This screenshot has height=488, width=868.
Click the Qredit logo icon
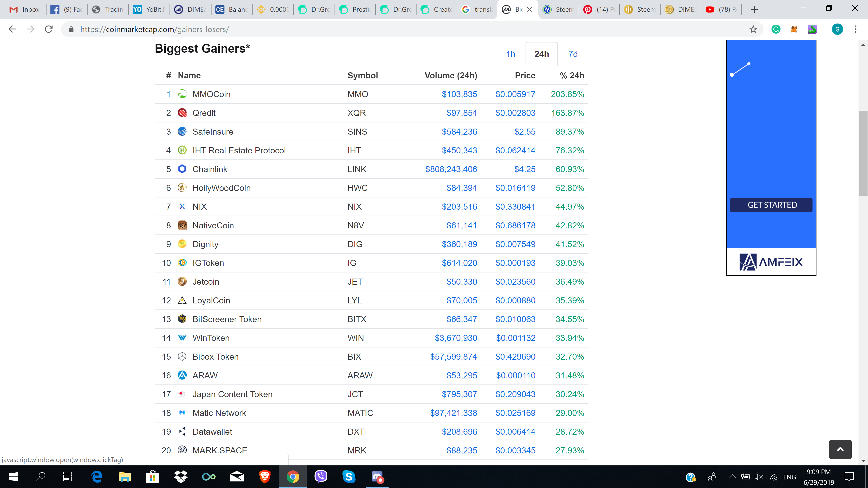(x=182, y=113)
